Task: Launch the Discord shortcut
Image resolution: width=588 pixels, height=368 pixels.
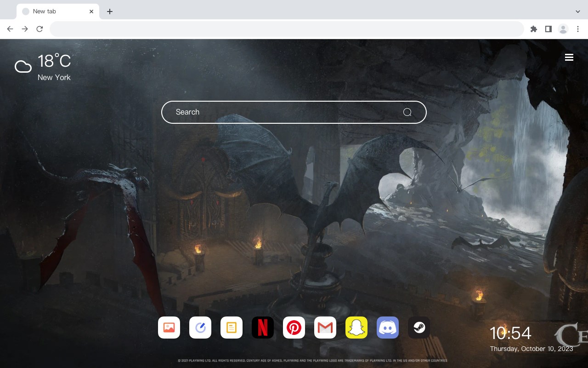Action: coord(388,328)
